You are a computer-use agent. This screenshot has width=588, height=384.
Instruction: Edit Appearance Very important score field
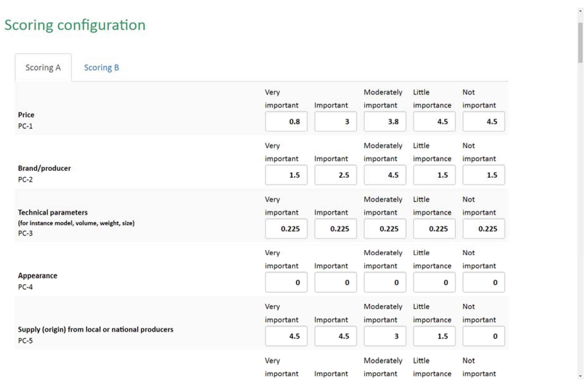pos(286,282)
